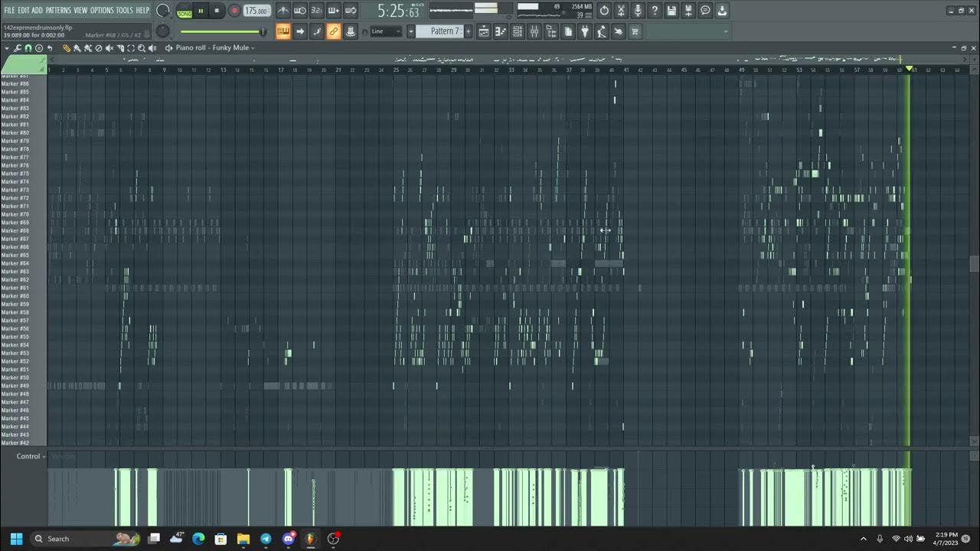The image size is (980, 551).
Task: Open the TOOLS menu
Action: tap(124, 10)
